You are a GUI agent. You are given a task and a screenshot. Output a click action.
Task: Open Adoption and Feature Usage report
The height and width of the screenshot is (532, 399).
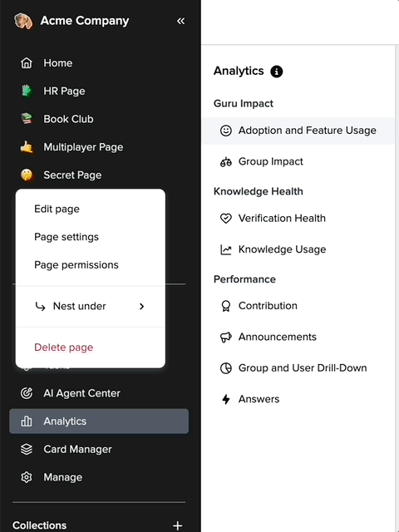click(298, 131)
